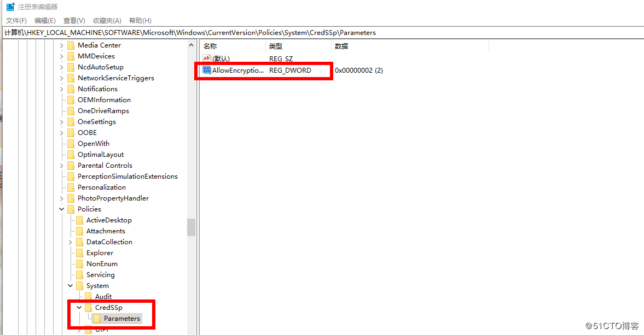Image resolution: width=644 pixels, height=335 pixels.
Task: Click the registry path address bar
Action: (323, 33)
